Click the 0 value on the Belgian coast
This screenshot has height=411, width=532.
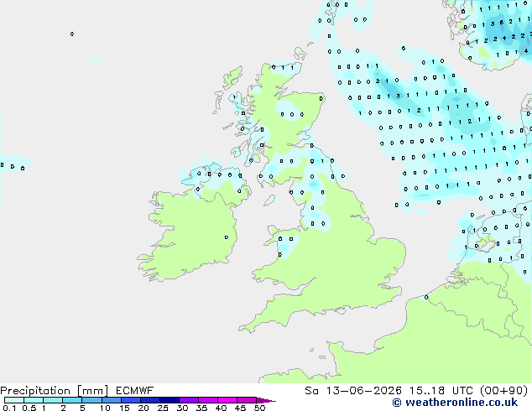(x=426, y=298)
